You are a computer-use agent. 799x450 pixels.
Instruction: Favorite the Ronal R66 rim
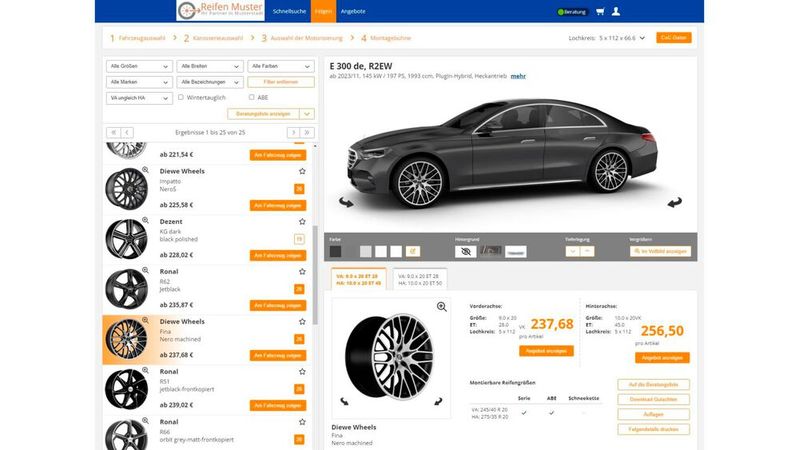coord(302,422)
